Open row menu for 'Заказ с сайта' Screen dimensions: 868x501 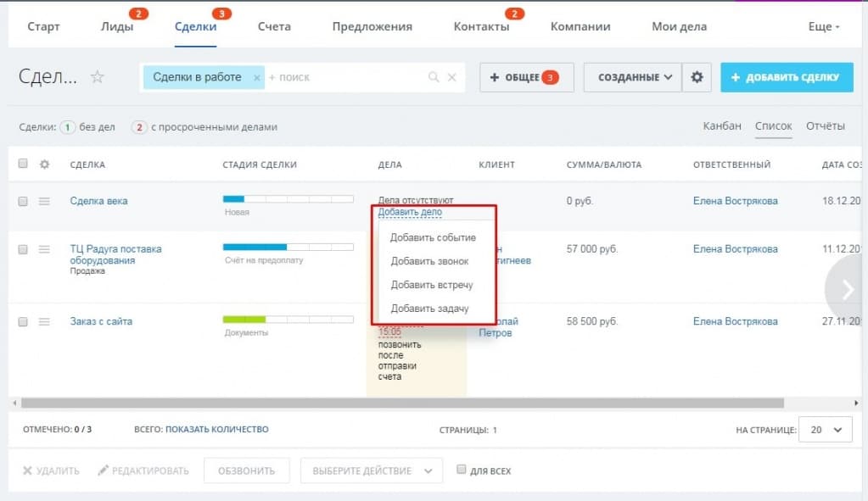45,321
